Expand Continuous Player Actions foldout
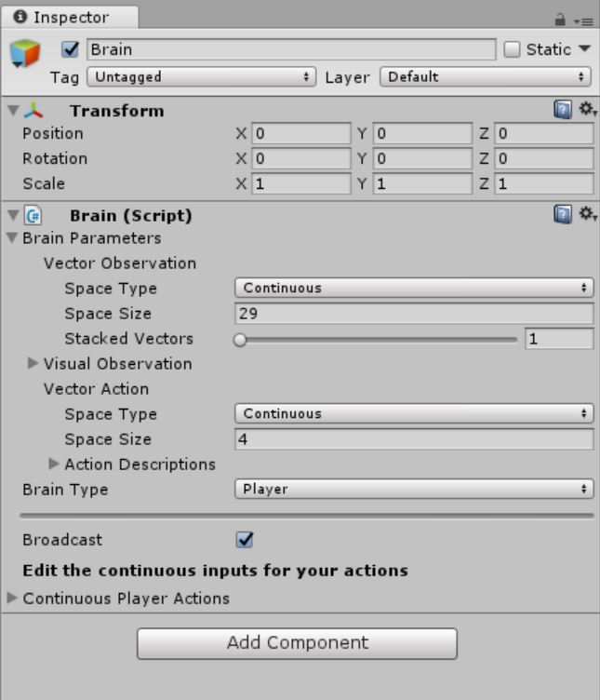 click(12, 598)
